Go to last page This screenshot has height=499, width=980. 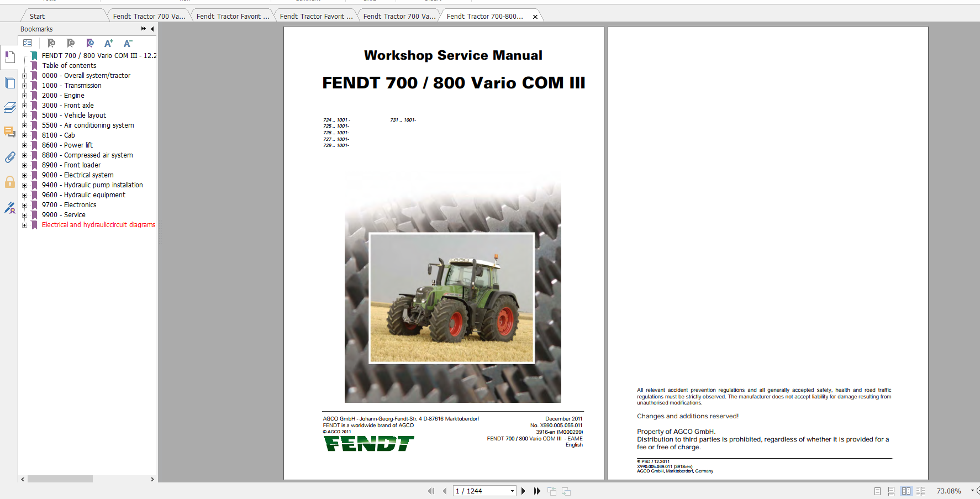537,491
